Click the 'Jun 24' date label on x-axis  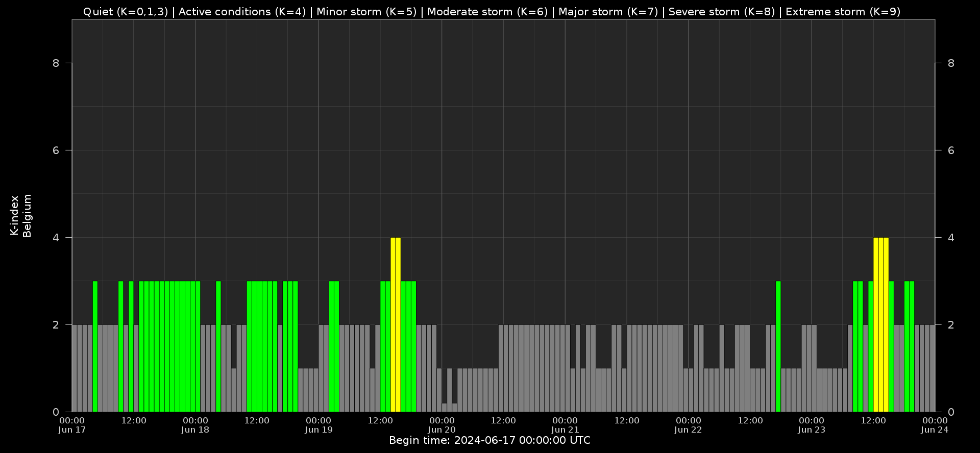click(x=935, y=430)
